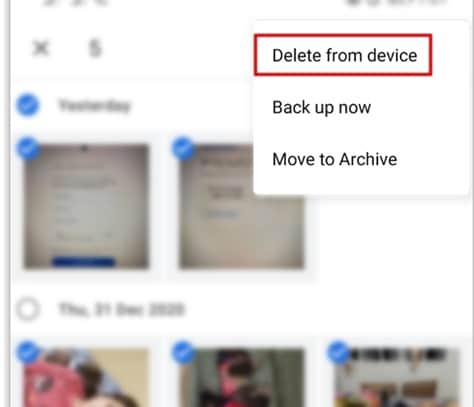Viewport: 474px width, 407px height.
Task: Tap the pink-toned photo thumbnail
Action: pyautogui.click(x=86, y=378)
